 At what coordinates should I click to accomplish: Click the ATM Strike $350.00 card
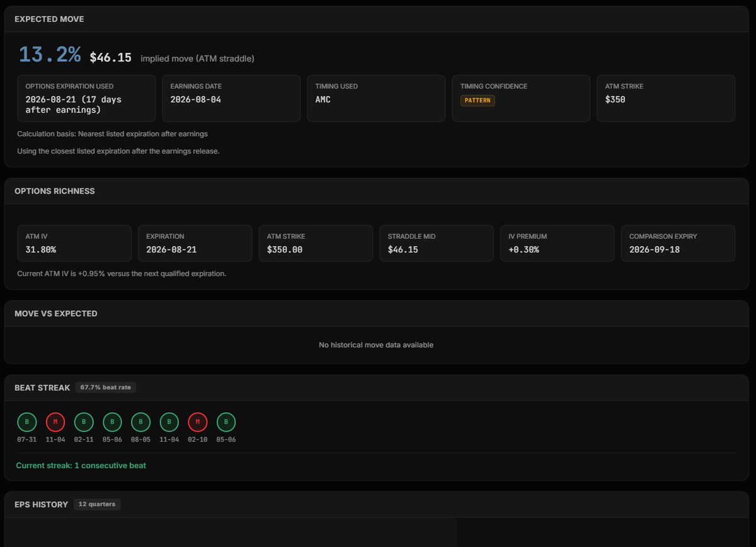click(x=316, y=243)
